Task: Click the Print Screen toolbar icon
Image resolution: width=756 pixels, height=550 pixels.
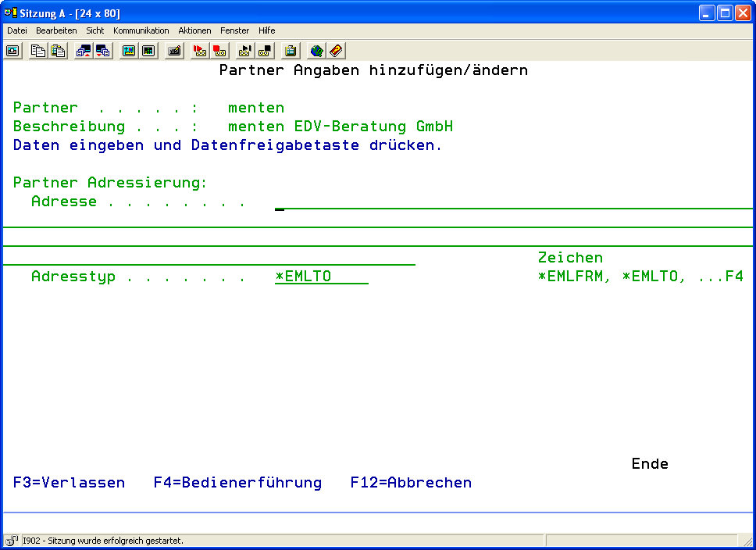Action: tap(12, 51)
